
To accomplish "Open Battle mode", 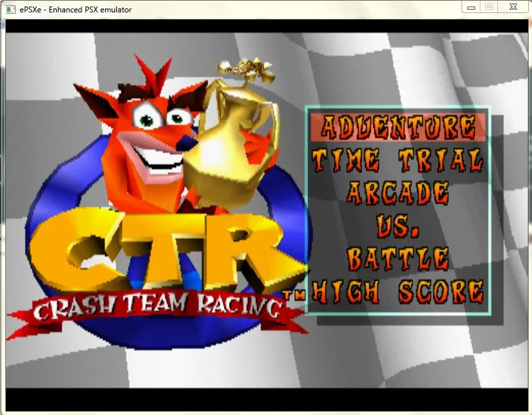I will point(398,258).
